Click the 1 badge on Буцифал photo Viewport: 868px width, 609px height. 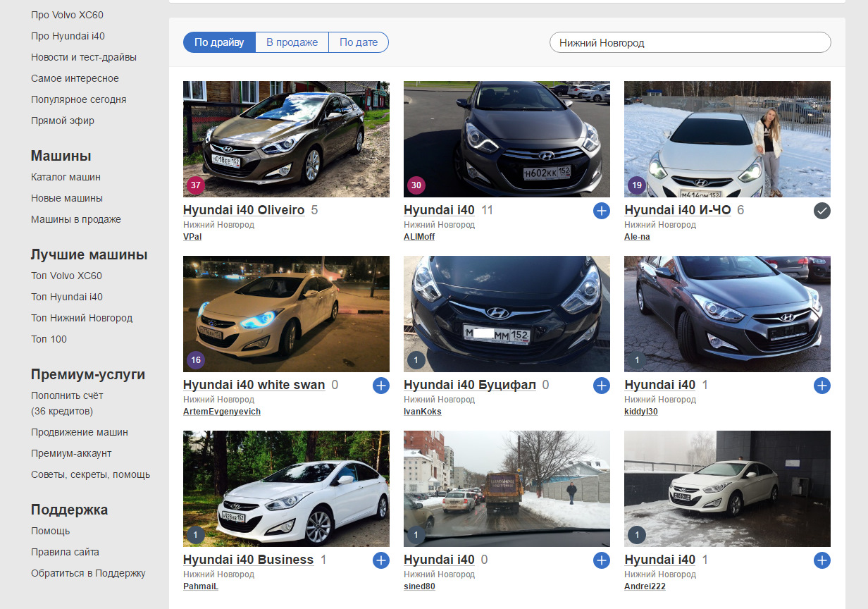(x=416, y=360)
